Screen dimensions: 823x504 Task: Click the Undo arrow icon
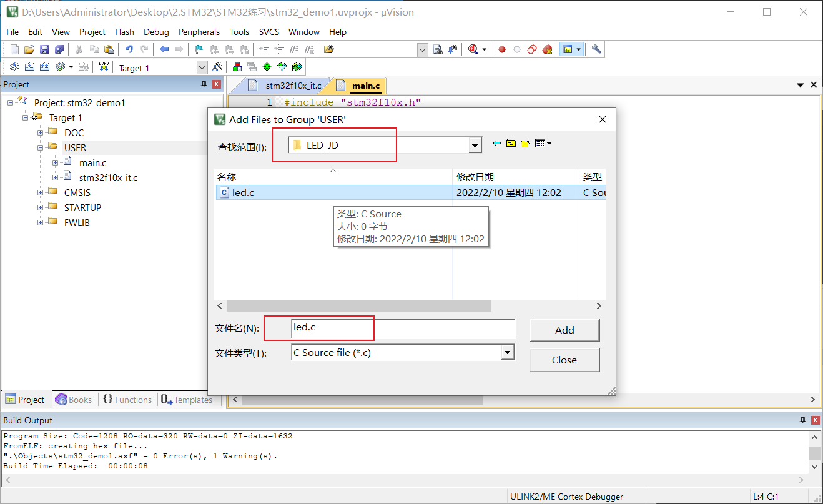(x=129, y=49)
